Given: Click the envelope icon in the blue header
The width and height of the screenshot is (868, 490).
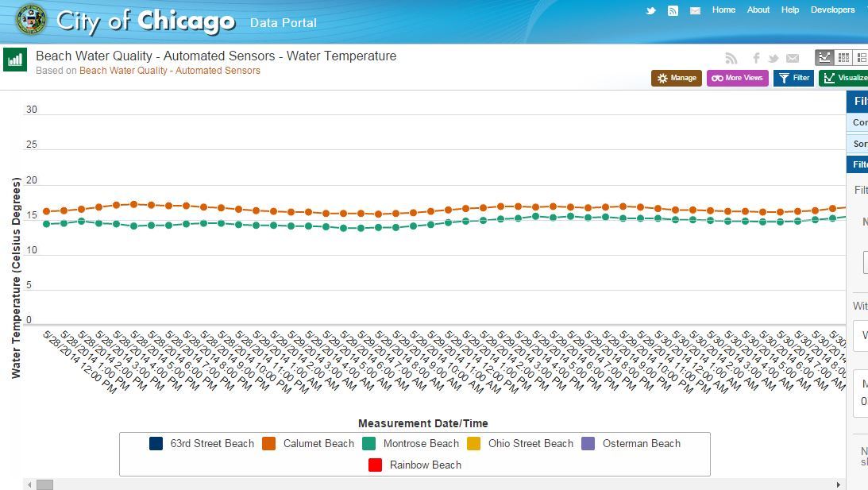Looking at the screenshot, I should [x=695, y=10].
